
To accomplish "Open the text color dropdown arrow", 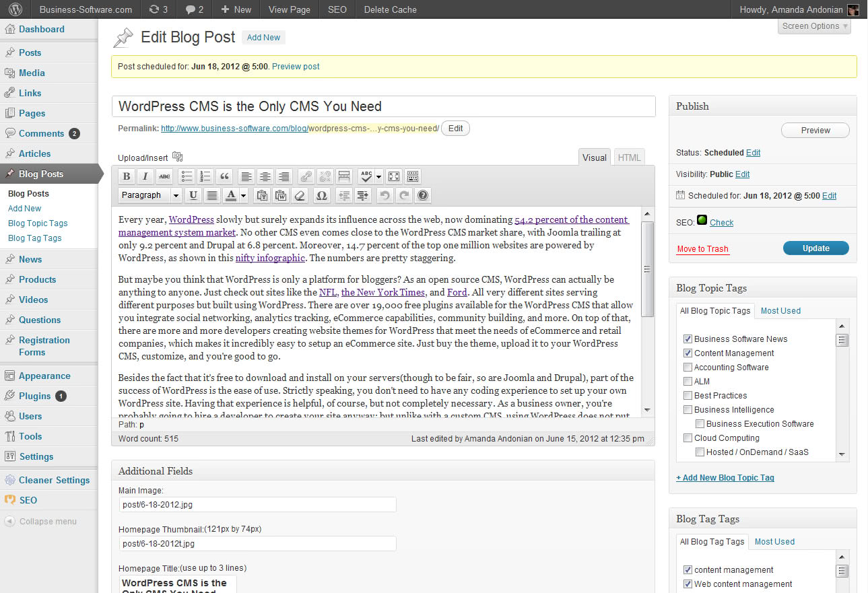I will tap(243, 195).
